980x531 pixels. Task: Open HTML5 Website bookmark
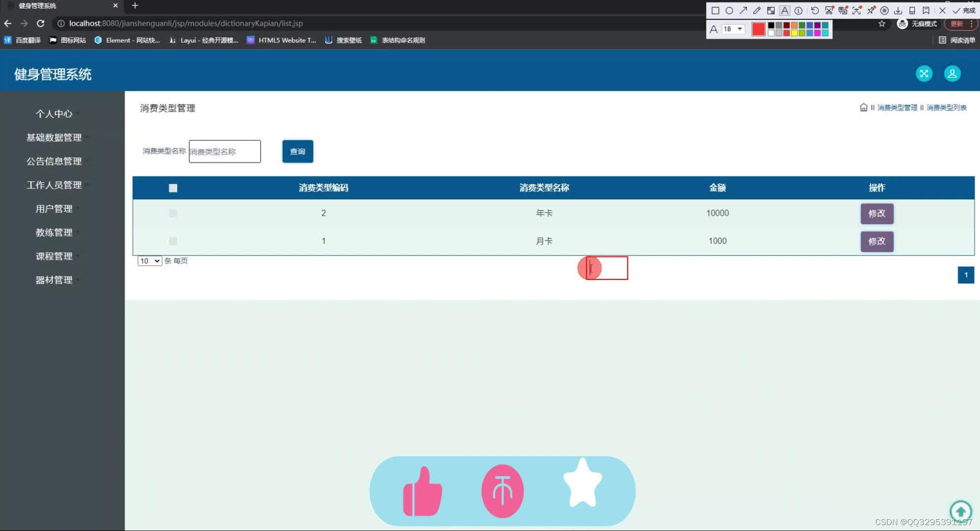click(281, 40)
